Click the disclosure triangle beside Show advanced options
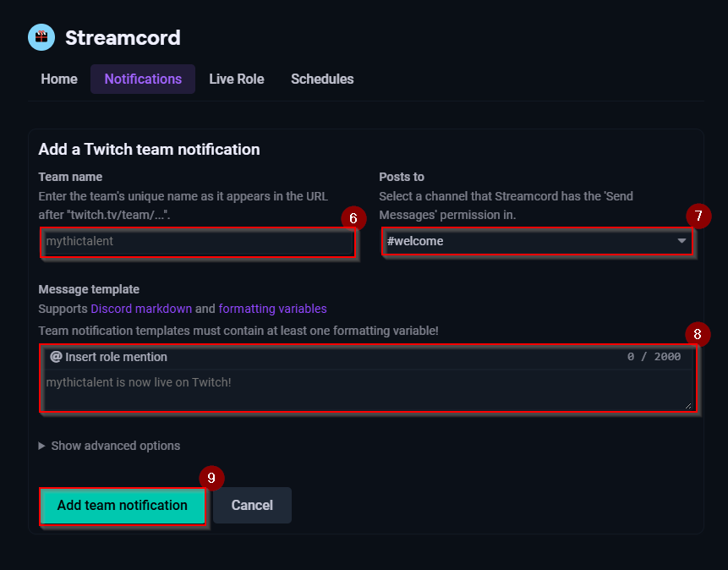Viewport: 728px width, 570px height. click(x=40, y=446)
